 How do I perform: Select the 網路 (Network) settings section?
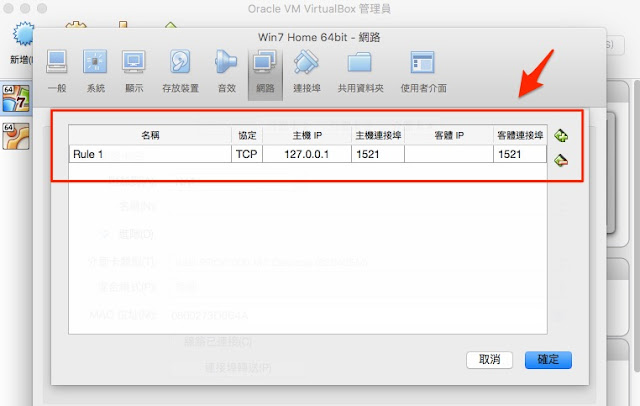[265, 74]
